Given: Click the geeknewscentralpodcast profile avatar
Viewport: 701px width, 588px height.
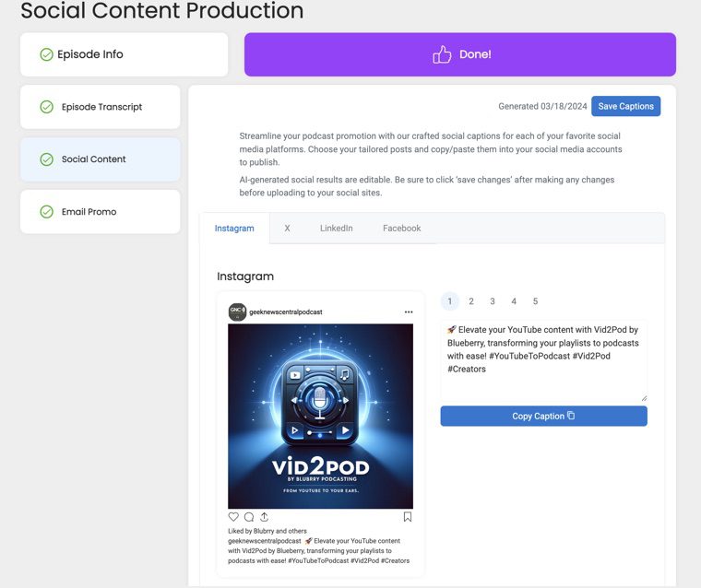Looking at the screenshot, I should pyautogui.click(x=237, y=312).
